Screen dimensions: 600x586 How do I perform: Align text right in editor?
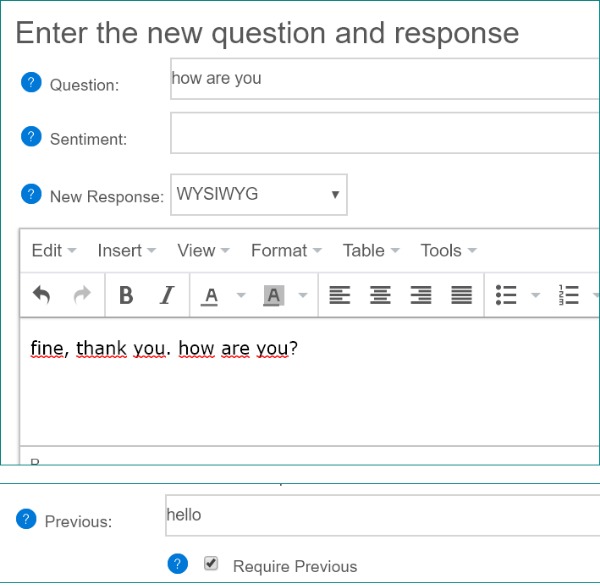point(421,295)
